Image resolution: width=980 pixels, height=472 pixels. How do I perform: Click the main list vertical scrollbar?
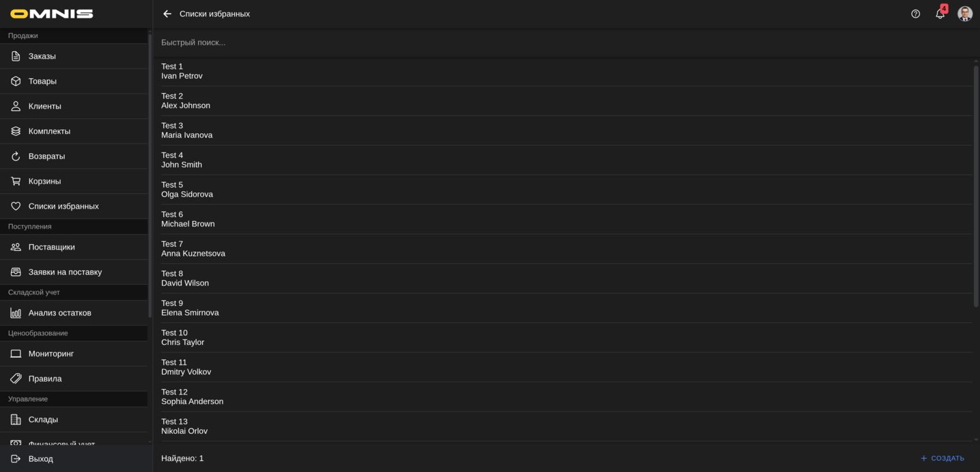point(976,184)
